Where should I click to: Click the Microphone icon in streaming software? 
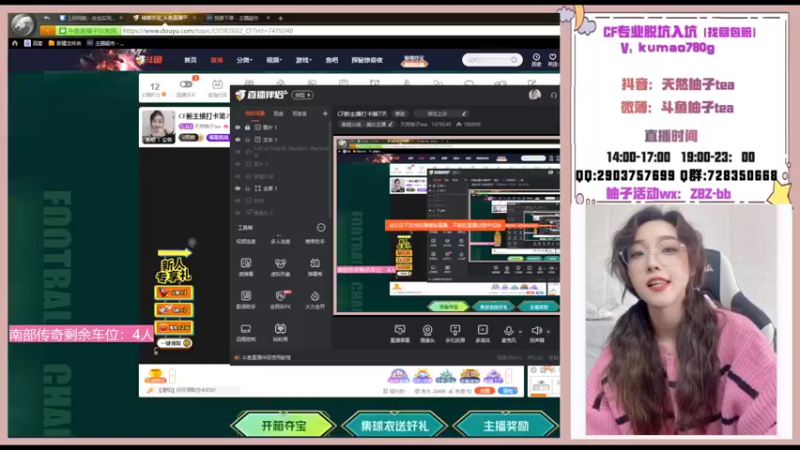[x=508, y=331]
